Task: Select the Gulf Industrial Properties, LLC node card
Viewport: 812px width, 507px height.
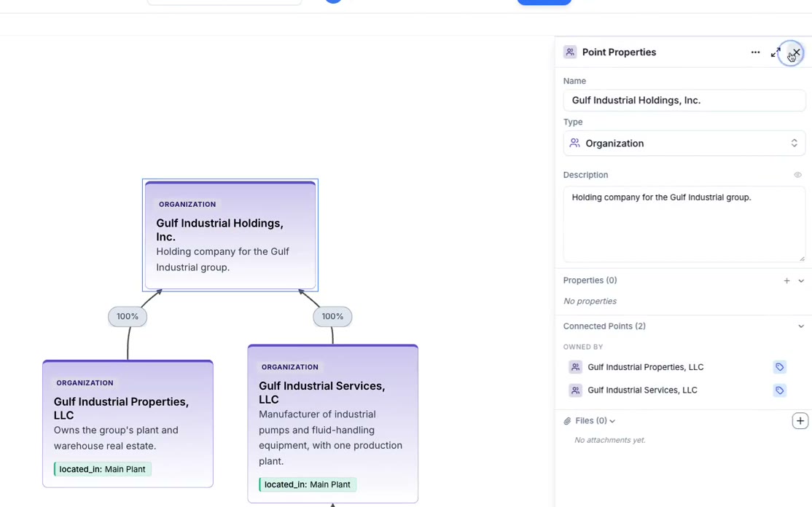Action: click(128, 424)
